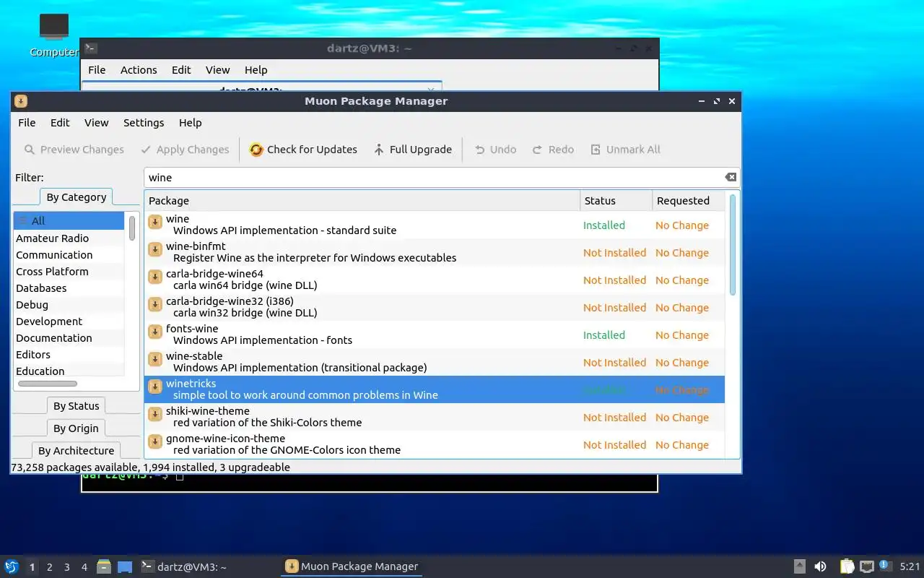The image size is (924, 578).
Task: Open the file manager taskbar launcher
Action: tap(104, 566)
